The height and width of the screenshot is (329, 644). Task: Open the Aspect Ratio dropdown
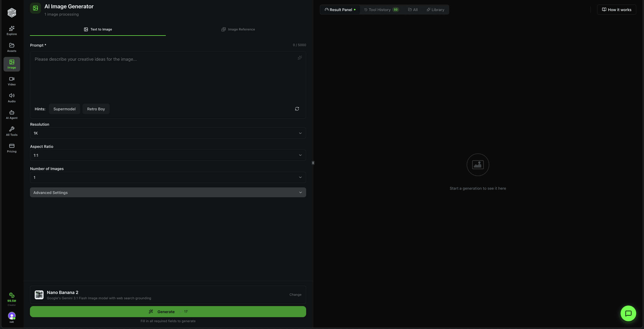coord(168,155)
